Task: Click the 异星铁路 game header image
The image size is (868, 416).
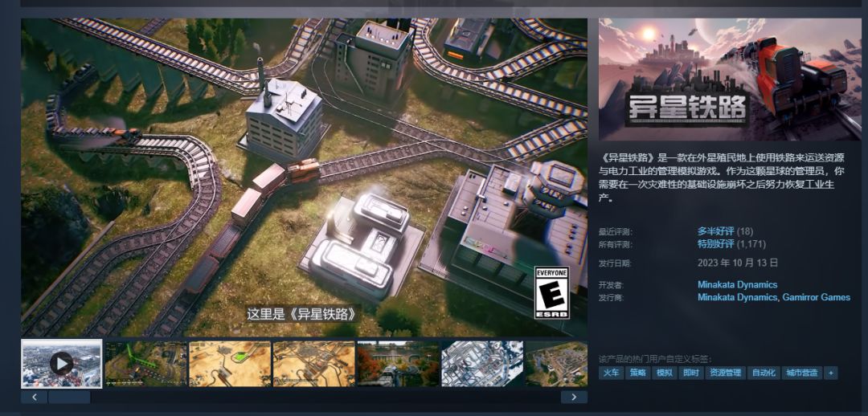Action: tap(730, 80)
